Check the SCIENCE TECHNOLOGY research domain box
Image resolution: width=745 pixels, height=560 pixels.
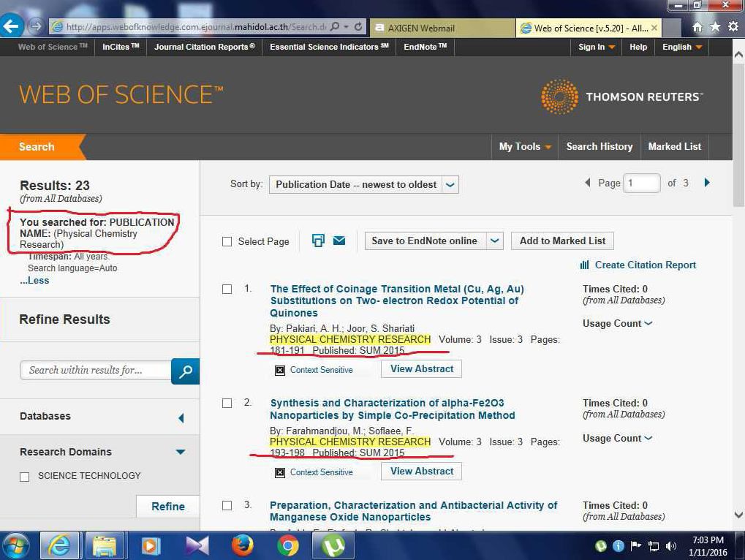[25, 477]
